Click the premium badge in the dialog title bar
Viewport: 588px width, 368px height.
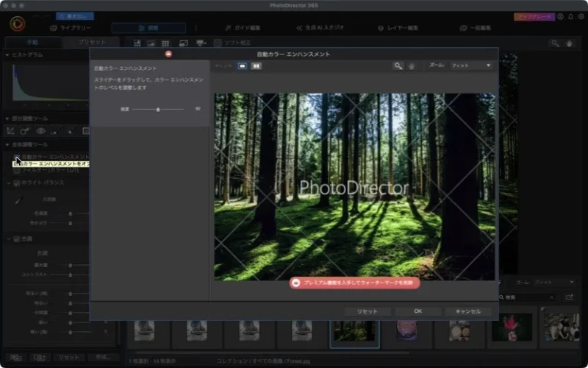(168, 54)
